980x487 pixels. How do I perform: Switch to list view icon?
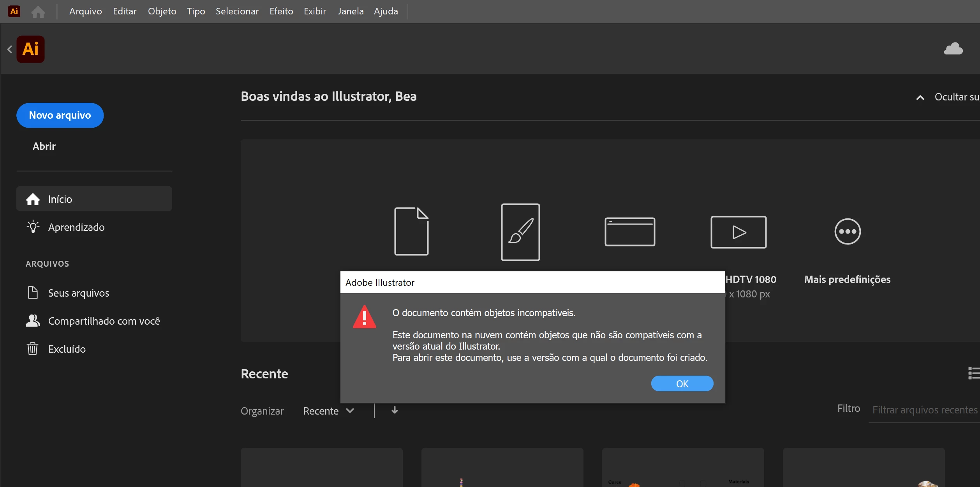[x=973, y=373]
